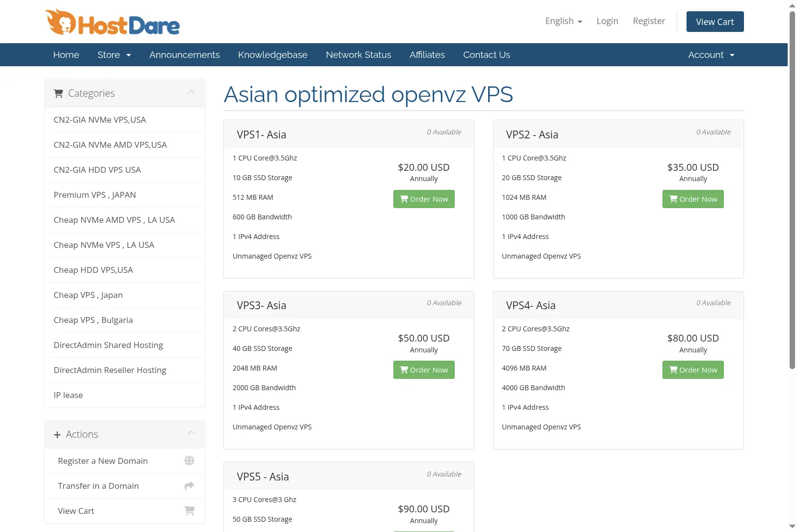This screenshot has height=532, width=797.
Task: Click the plus icon beside Actions heading
Action: point(57,435)
